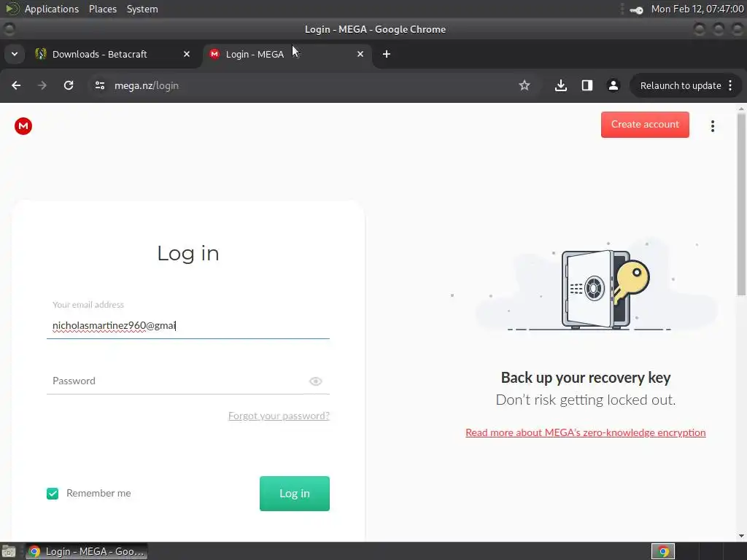Viewport: 747px width, 560px height.
Task: Click the address bar showing mega.nz/login
Action: point(305,86)
